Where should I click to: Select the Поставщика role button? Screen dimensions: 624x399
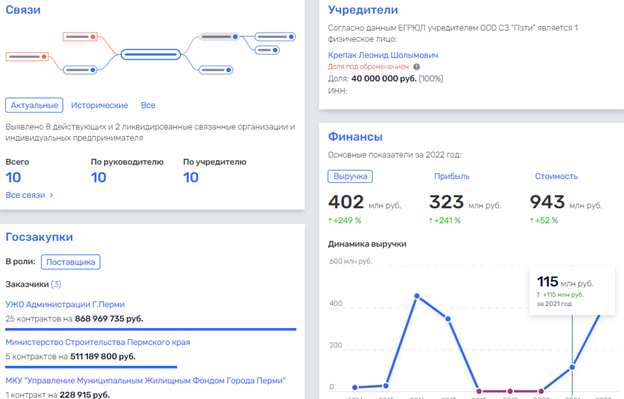point(70,262)
